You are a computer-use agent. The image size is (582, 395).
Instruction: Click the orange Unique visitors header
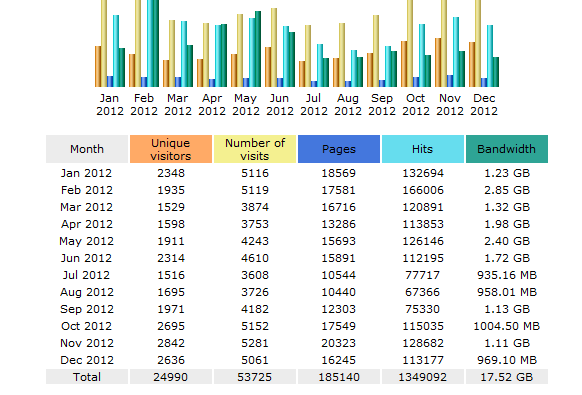click(x=171, y=149)
